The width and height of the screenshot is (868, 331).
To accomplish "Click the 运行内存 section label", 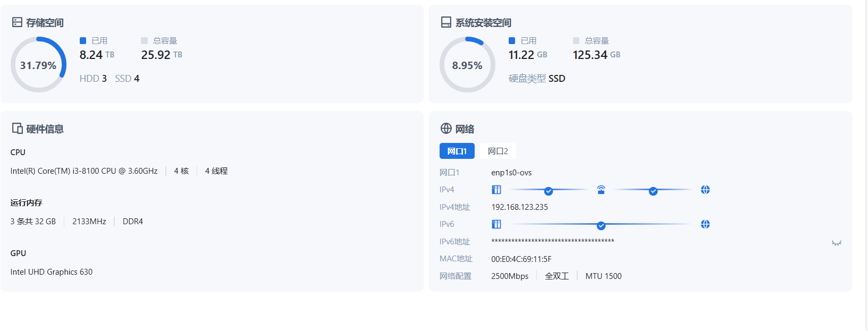I will [x=27, y=203].
